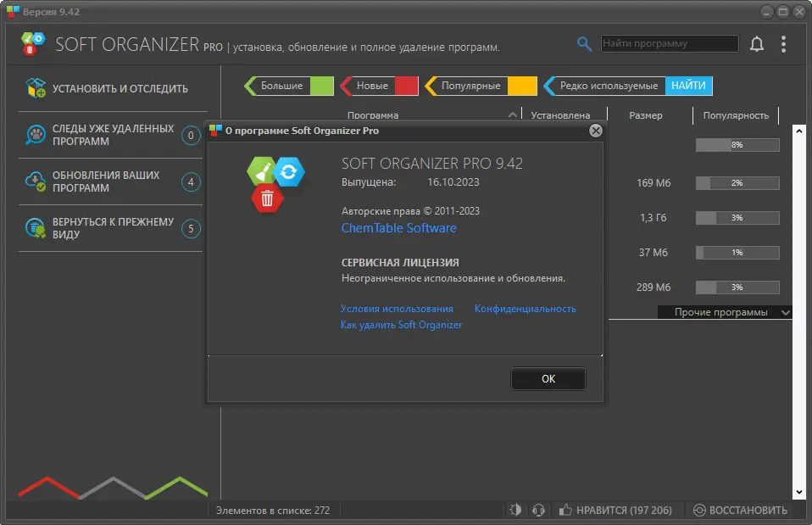The height and width of the screenshot is (525, 812).
Task: Click the НАЙТИ button
Action: coord(689,86)
